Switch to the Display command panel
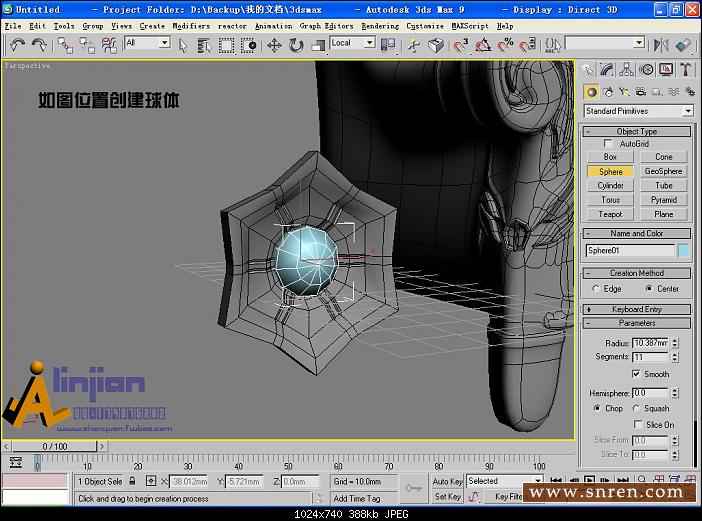The image size is (702, 521). [666, 70]
